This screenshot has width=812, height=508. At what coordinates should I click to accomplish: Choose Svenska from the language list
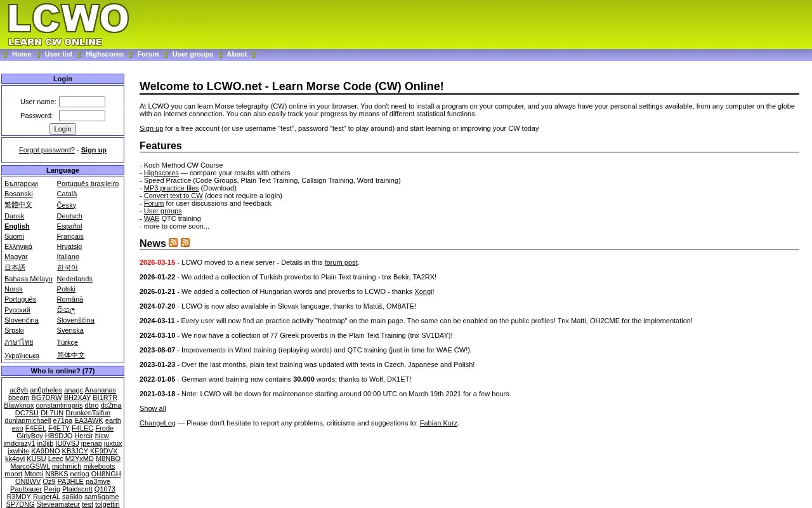(x=70, y=330)
